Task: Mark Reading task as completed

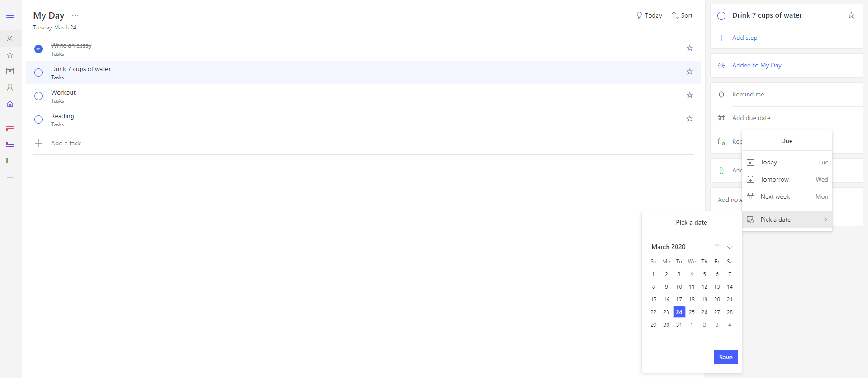Action: (x=38, y=120)
